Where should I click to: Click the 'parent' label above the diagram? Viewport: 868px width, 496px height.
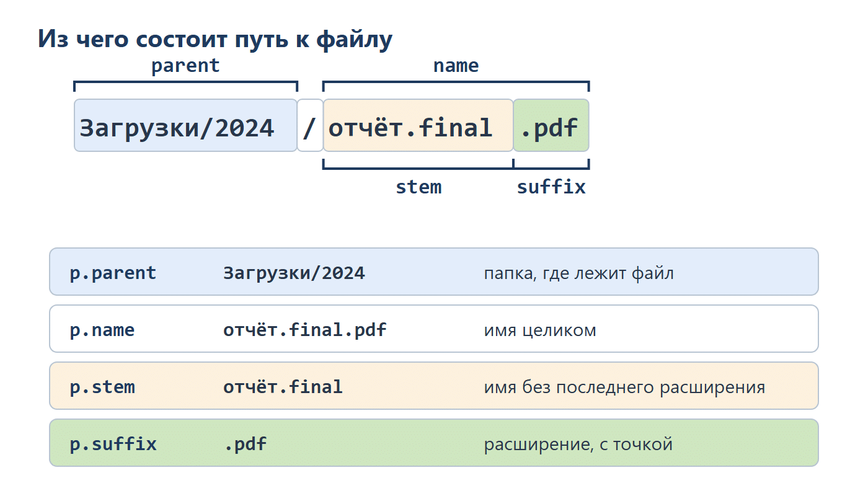pos(185,66)
